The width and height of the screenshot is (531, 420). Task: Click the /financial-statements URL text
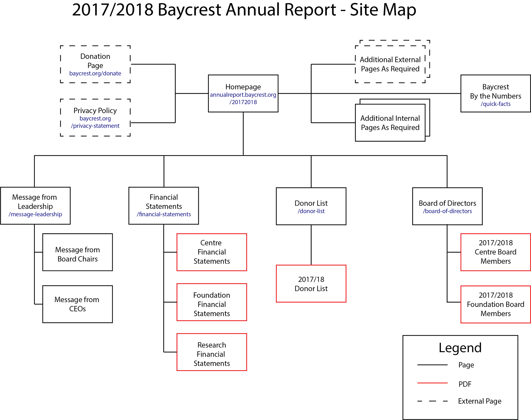[x=164, y=214]
